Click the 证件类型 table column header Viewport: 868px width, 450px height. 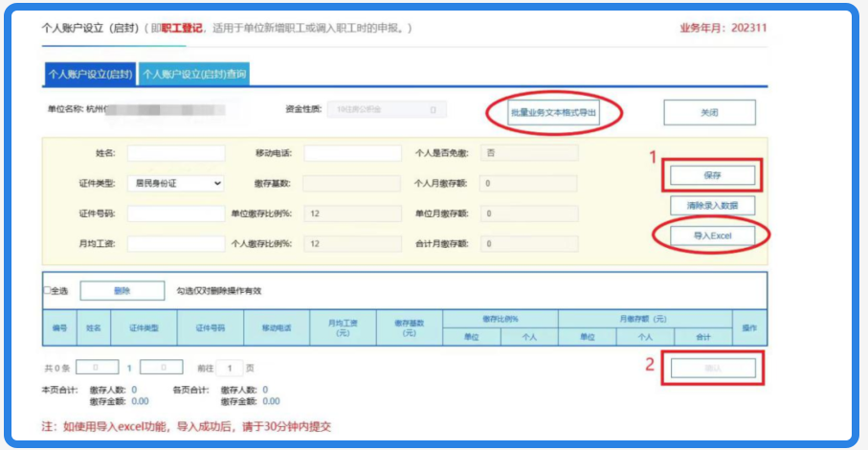(x=144, y=327)
